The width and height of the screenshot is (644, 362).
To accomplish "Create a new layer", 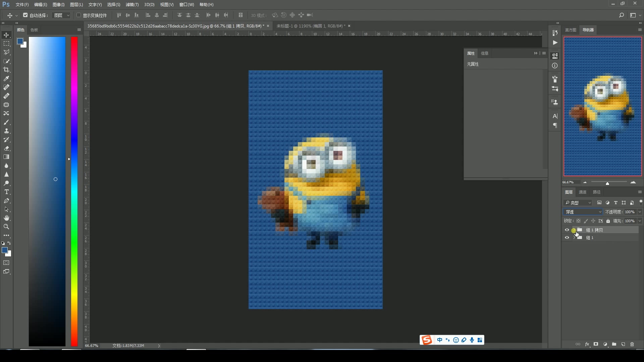I will tap(623, 344).
